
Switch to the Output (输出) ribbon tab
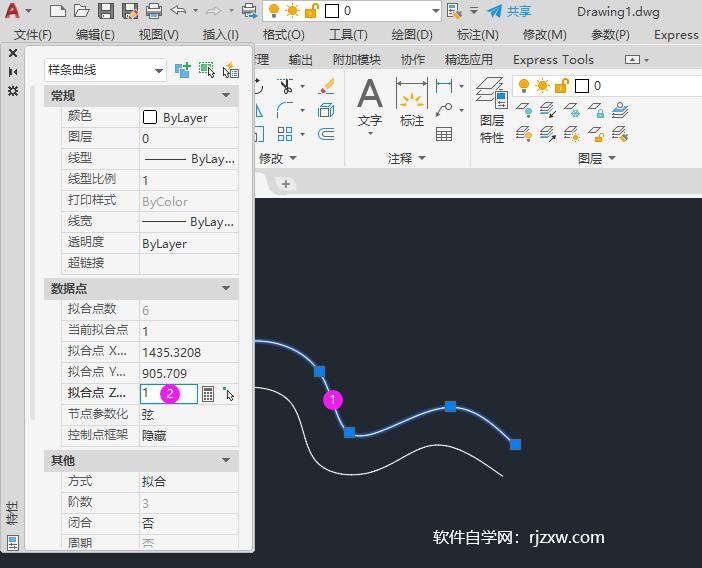click(x=300, y=60)
